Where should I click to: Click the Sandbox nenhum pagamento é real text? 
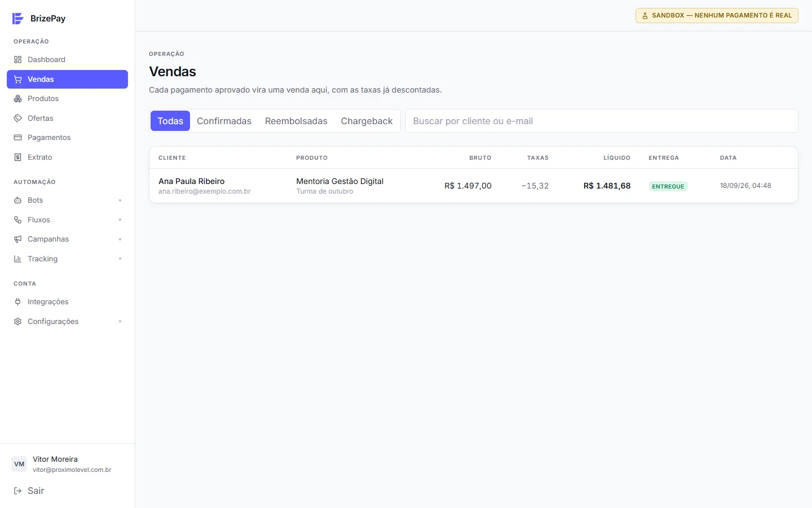tap(722, 16)
